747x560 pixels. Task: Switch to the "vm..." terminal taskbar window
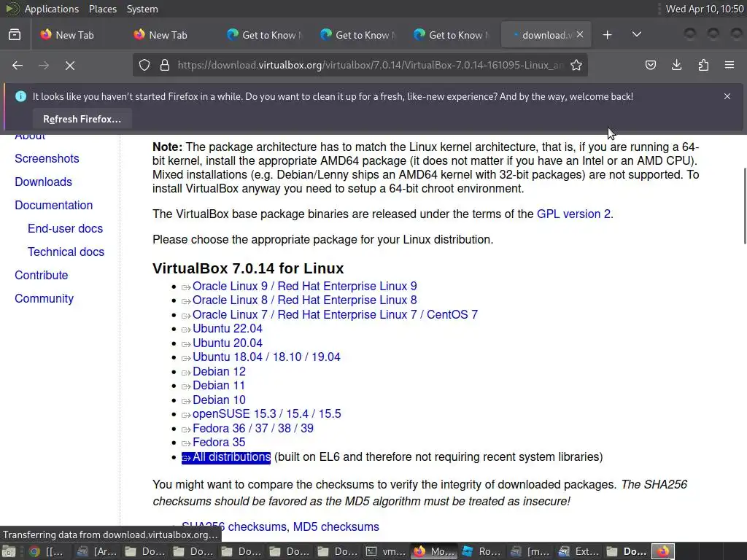[x=385, y=551]
